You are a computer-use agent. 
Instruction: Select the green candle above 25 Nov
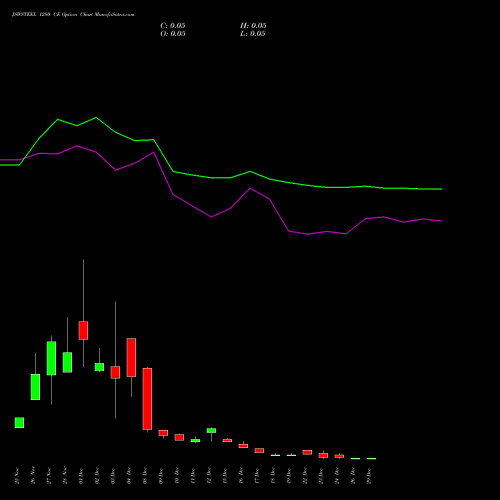(x=19, y=422)
